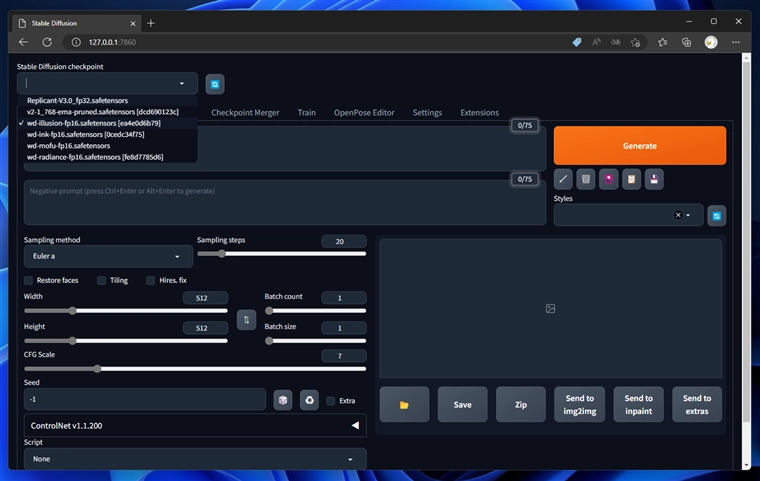Click the Batch count slider
The image size is (760, 481).
[x=315, y=311]
